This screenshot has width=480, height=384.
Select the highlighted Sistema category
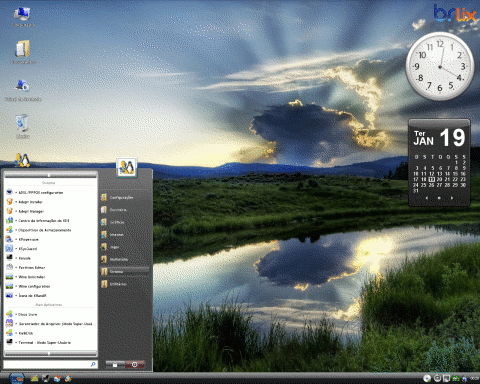[x=125, y=272]
